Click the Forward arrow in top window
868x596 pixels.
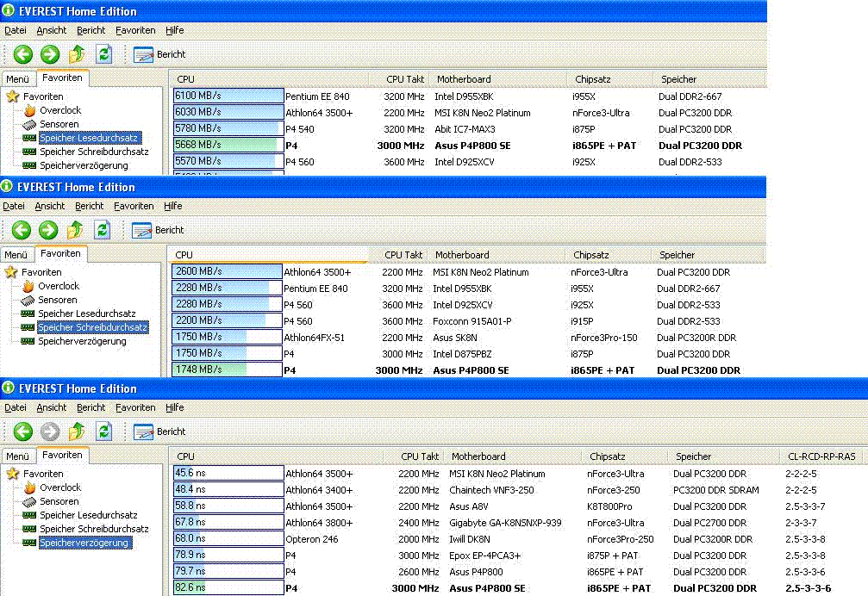[50, 54]
